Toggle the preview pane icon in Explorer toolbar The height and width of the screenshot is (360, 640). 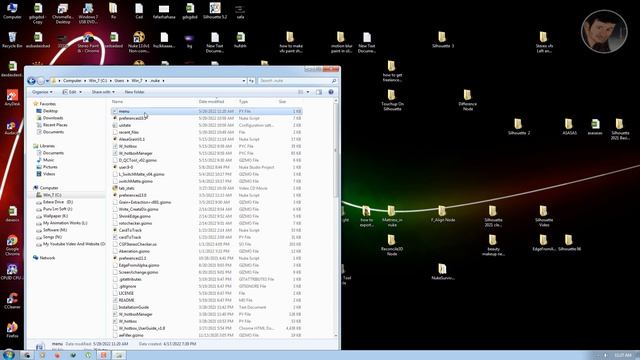click(319, 92)
